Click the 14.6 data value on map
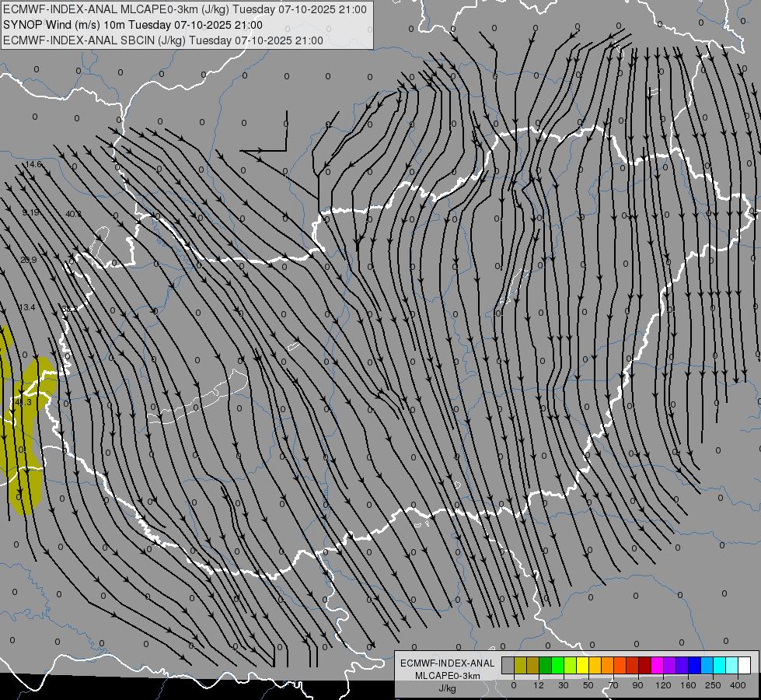This screenshot has height=700, width=761. coord(33,165)
